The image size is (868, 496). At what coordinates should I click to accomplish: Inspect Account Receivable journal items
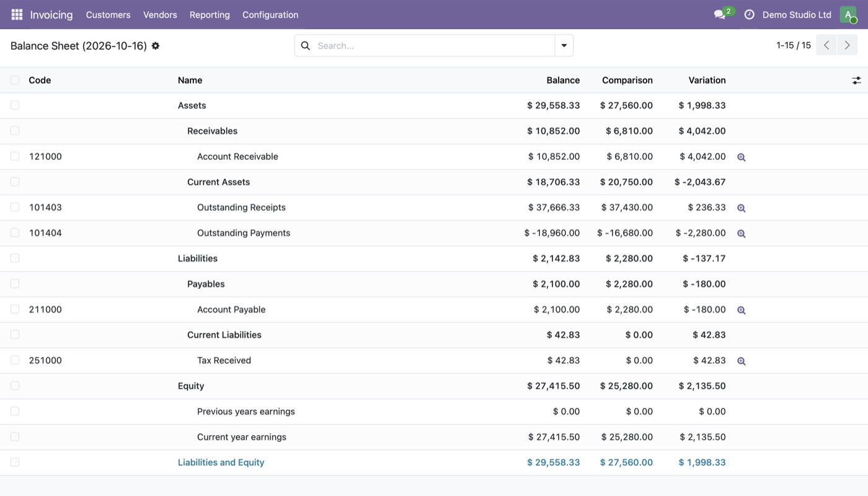pyautogui.click(x=741, y=157)
